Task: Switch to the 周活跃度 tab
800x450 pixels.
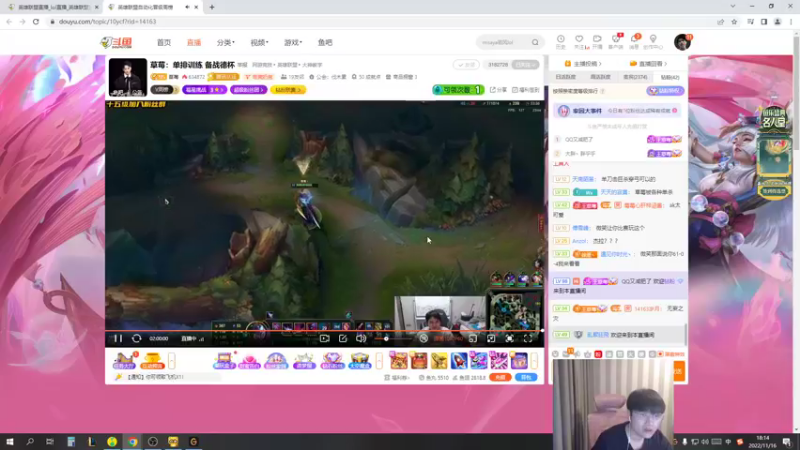Action: coord(600,77)
